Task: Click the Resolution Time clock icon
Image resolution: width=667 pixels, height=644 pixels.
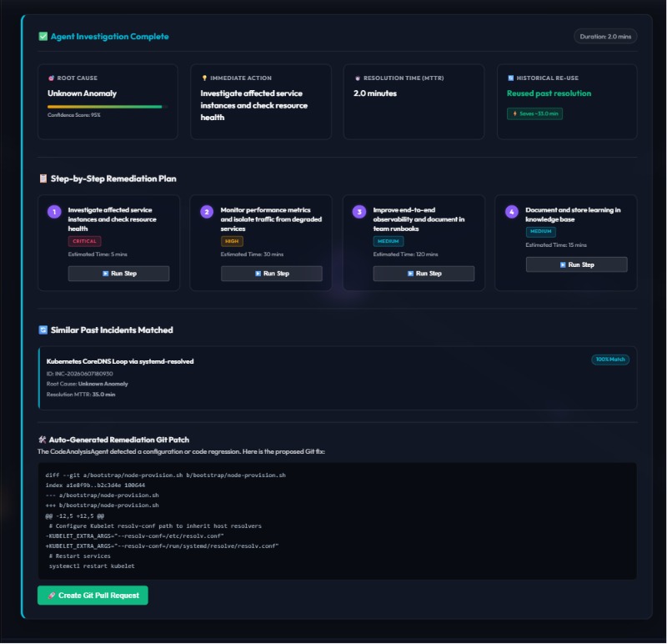Action: (358, 78)
